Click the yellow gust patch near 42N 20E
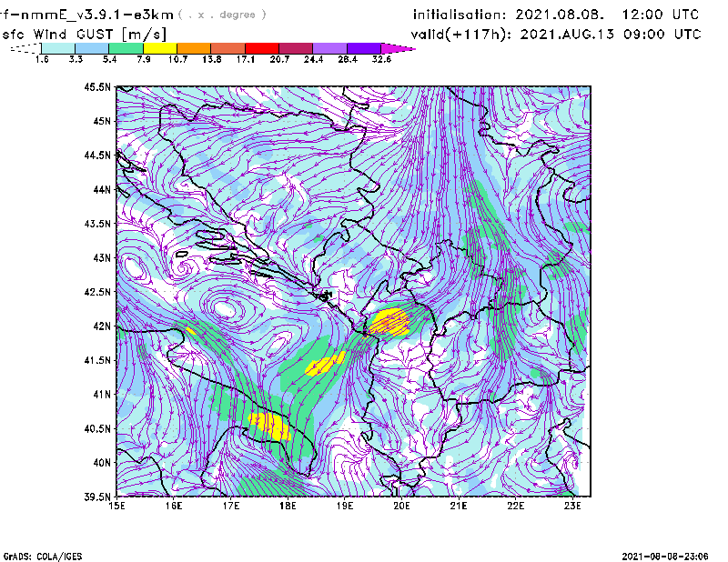This screenshot has width=728, height=562. [x=390, y=322]
